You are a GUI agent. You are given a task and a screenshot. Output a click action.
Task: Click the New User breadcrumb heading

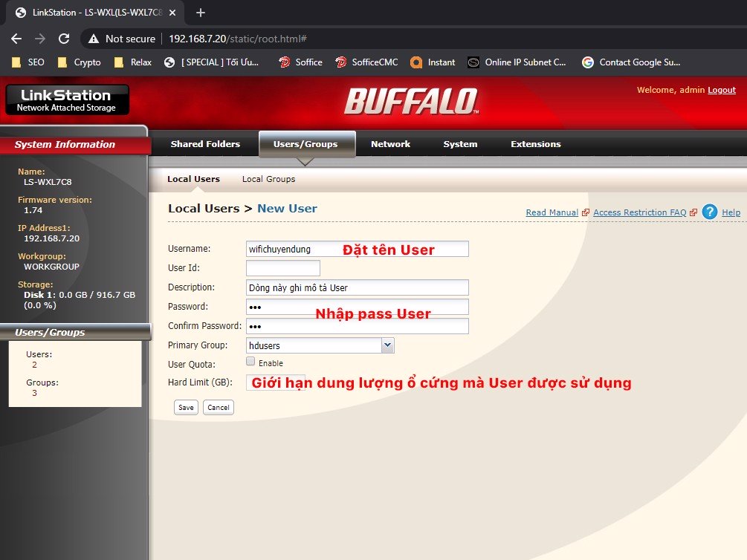pos(287,209)
